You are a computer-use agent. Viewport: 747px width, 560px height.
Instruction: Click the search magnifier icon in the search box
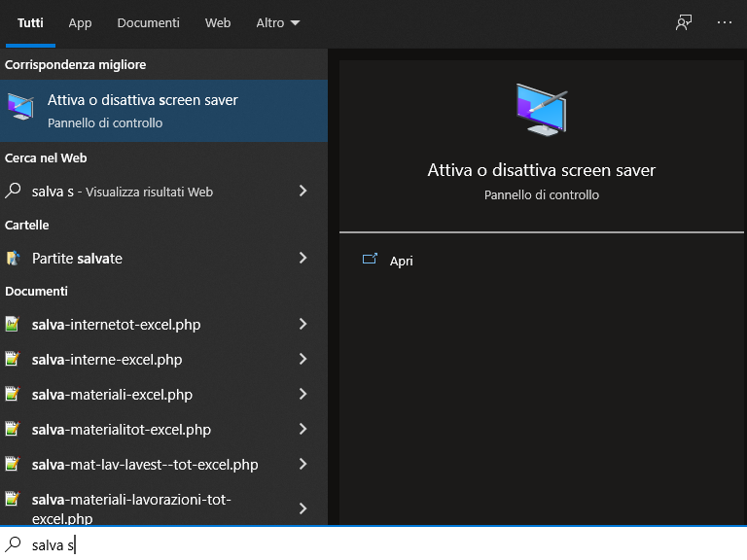tap(14, 543)
